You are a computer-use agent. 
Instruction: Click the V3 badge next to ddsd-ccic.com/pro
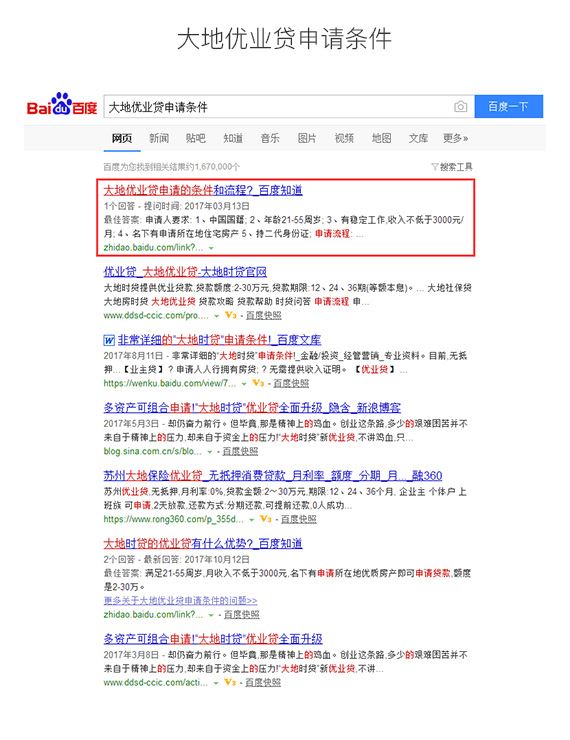230,315
